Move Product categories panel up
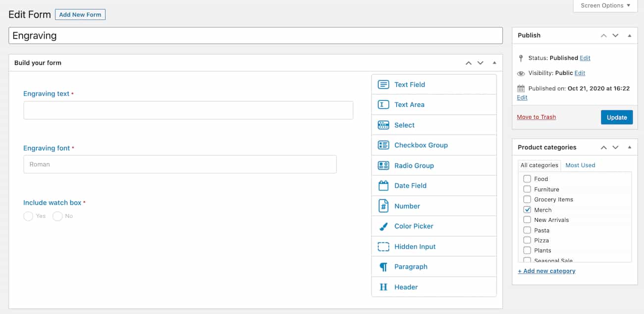 coord(603,147)
